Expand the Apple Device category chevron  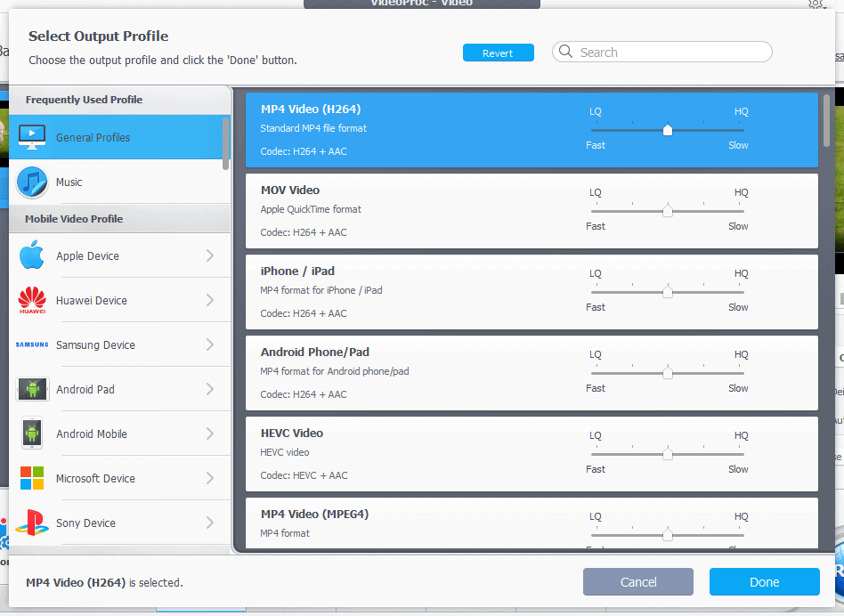click(x=210, y=255)
